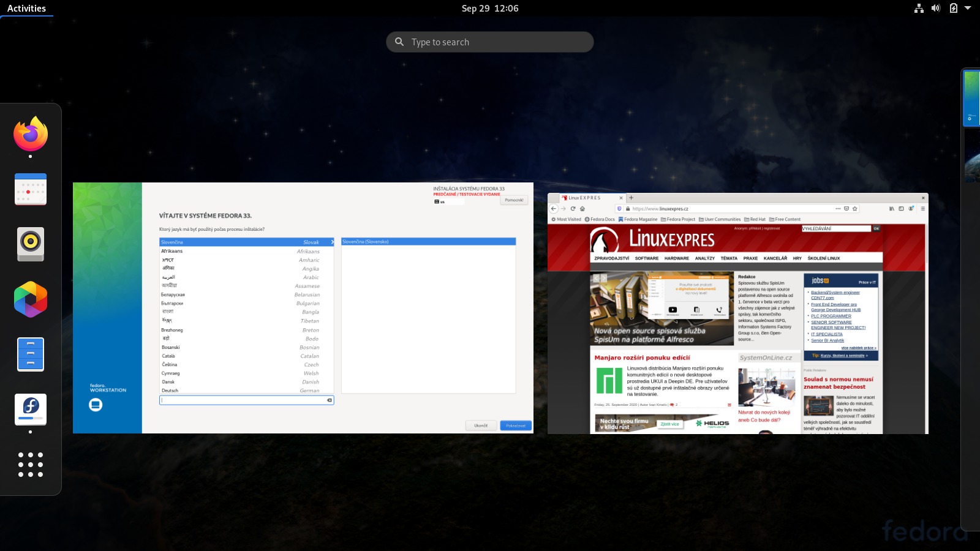
Task: Open the Calendar app in dock
Action: click(31, 189)
